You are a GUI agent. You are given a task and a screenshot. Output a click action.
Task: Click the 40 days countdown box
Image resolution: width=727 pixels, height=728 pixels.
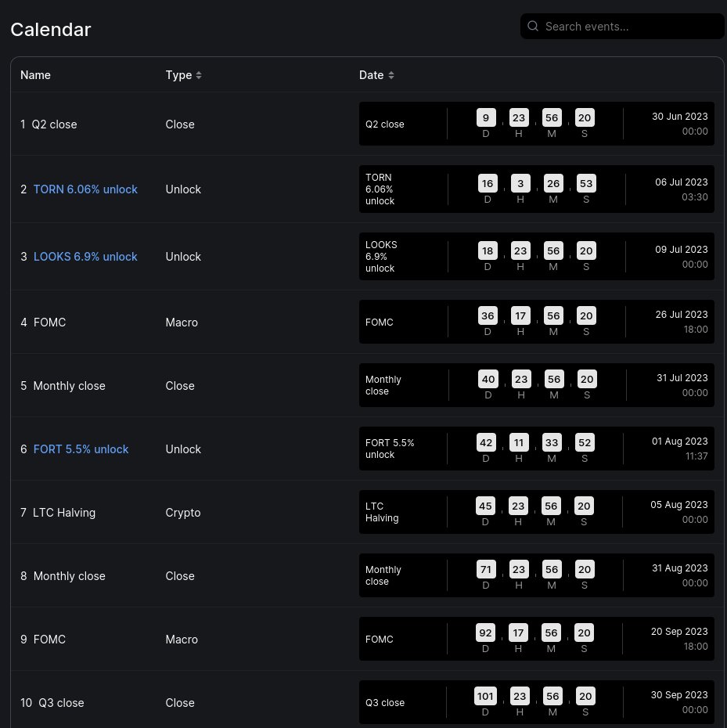click(488, 380)
